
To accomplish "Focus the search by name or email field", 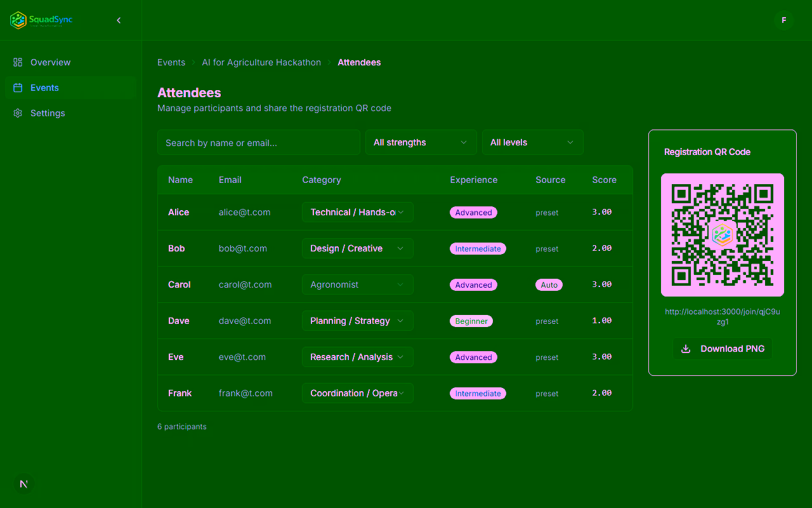I will click(x=259, y=142).
